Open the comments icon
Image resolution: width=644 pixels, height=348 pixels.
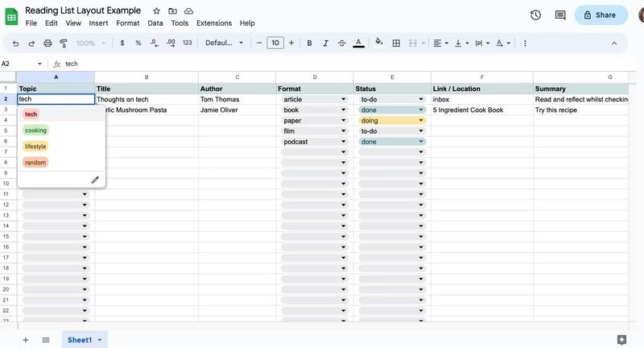click(560, 15)
